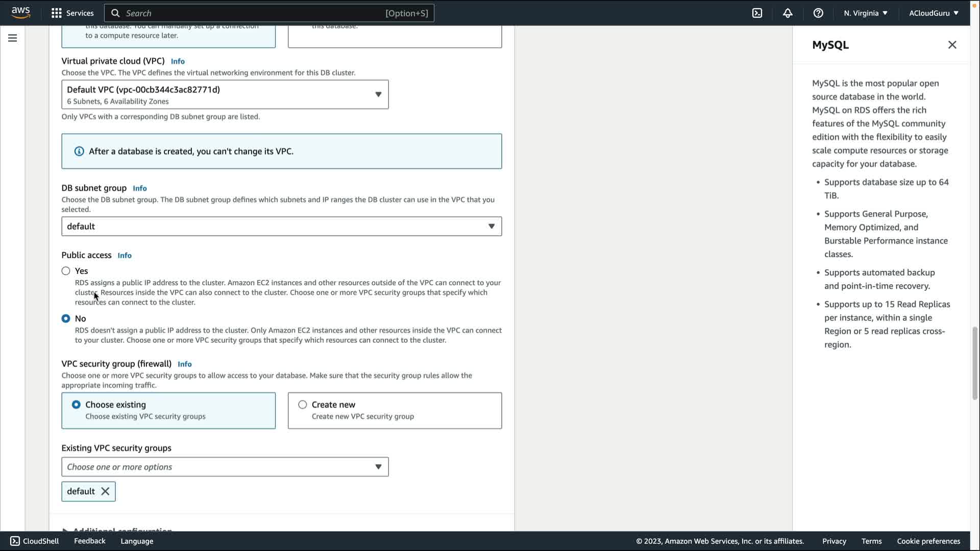Open Existing VPC security groups dropdown
The height and width of the screenshot is (551, 980).
(x=225, y=467)
